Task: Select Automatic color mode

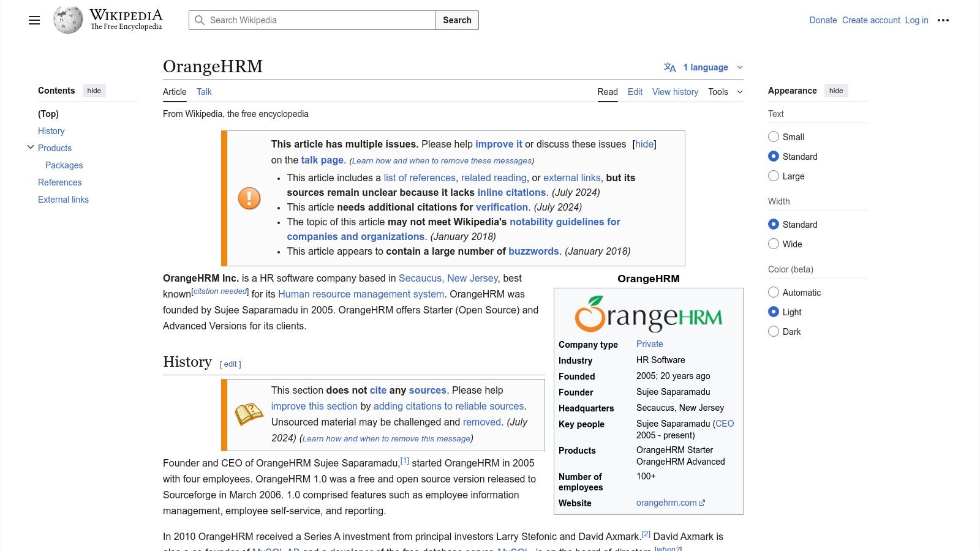Action: click(774, 292)
